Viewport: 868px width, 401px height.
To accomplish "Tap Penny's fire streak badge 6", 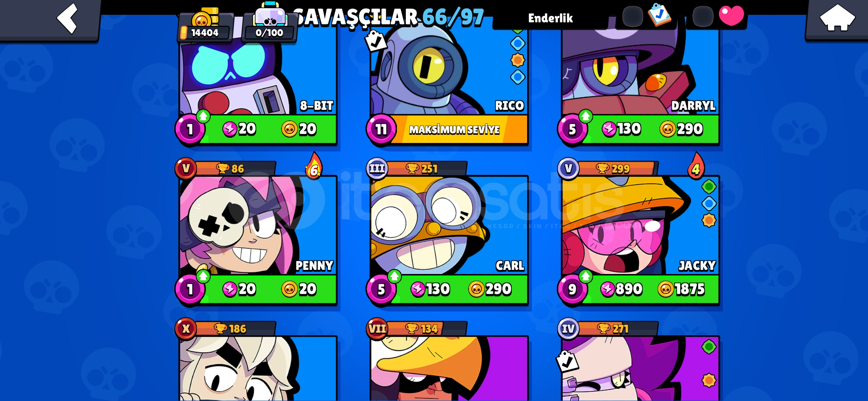I will tap(314, 166).
